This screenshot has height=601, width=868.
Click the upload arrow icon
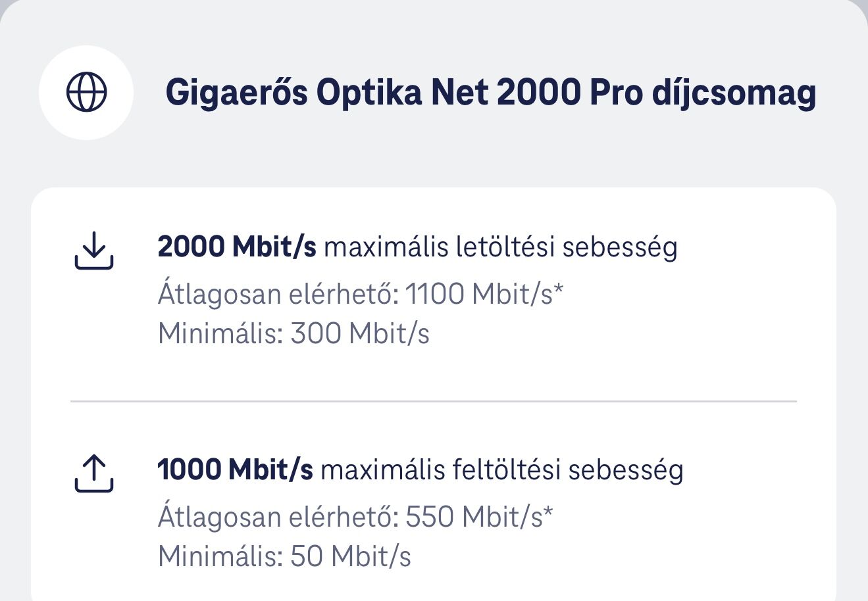pos(94,473)
